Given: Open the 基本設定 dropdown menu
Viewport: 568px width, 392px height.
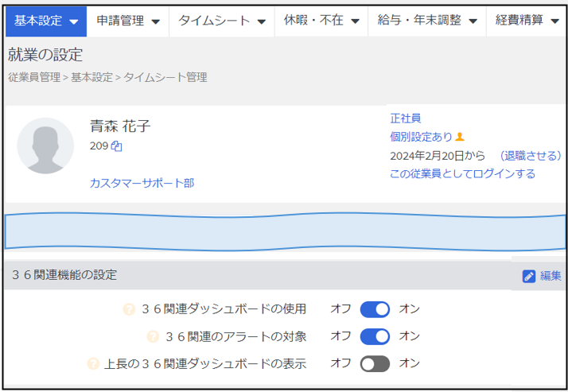Looking at the screenshot, I should [46, 21].
